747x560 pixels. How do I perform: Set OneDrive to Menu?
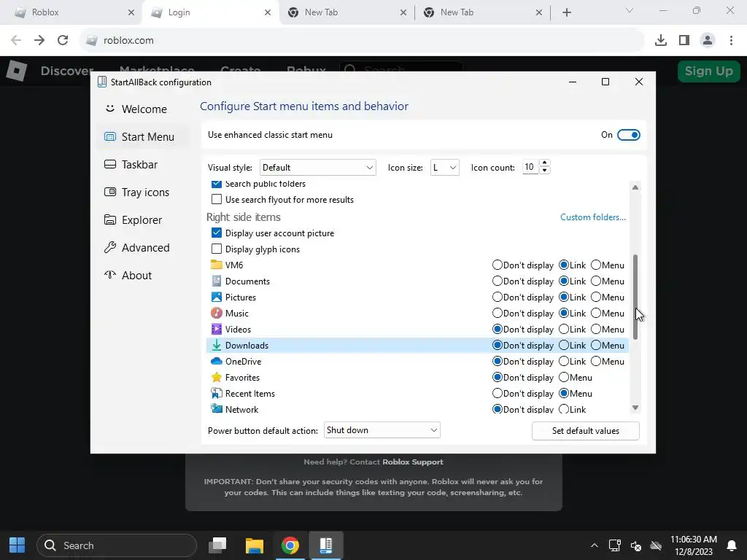click(596, 361)
